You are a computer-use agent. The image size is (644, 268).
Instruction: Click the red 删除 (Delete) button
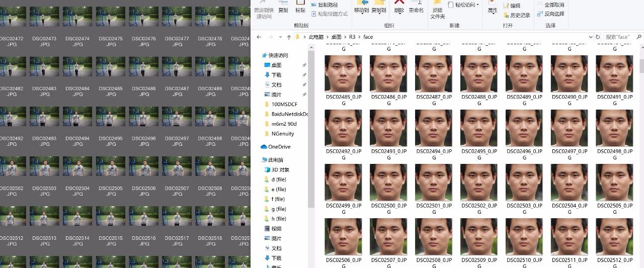click(399, 8)
